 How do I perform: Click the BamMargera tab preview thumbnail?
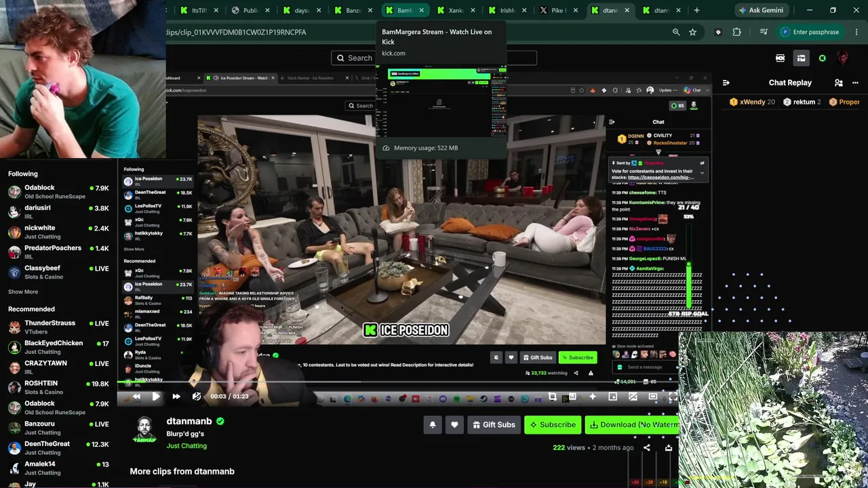pos(441,102)
